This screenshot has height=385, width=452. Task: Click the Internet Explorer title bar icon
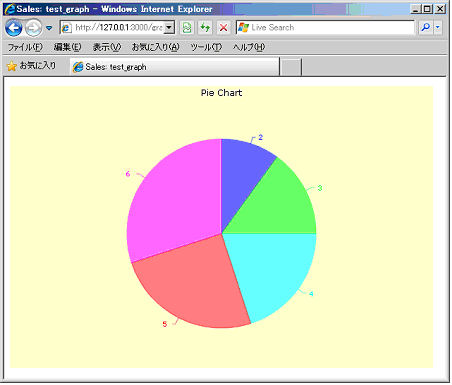click(10, 9)
